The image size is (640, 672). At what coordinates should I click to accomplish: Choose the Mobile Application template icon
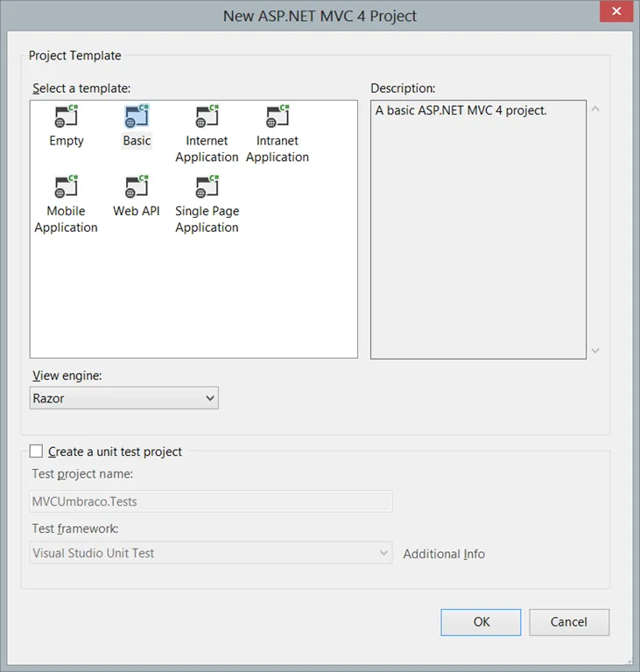tap(67, 187)
